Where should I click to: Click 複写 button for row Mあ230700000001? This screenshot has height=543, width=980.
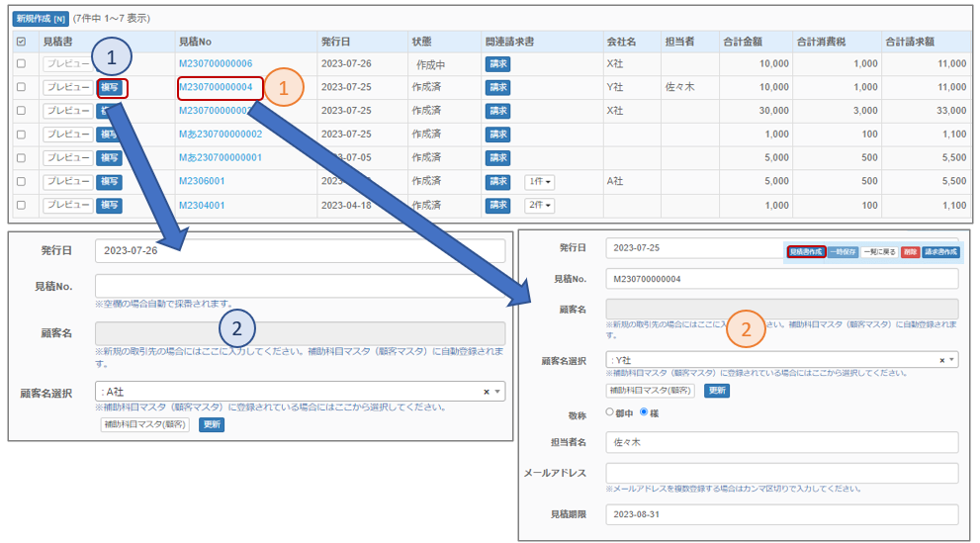[110, 158]
